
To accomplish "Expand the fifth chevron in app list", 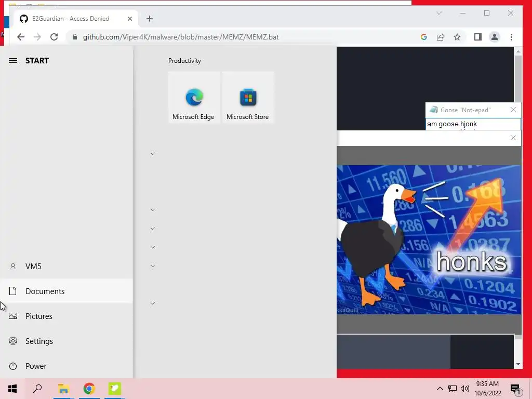I will click(x=153, y=265).
